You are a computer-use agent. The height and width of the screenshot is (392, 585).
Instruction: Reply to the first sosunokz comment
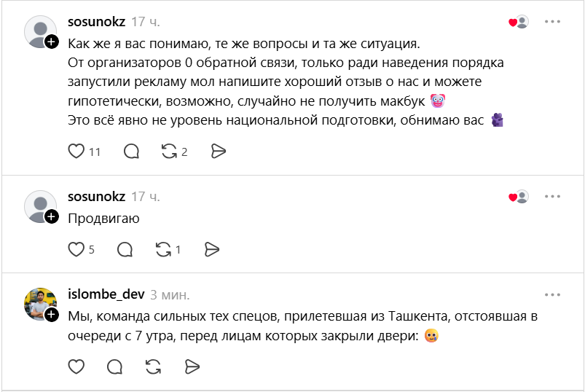131,152
